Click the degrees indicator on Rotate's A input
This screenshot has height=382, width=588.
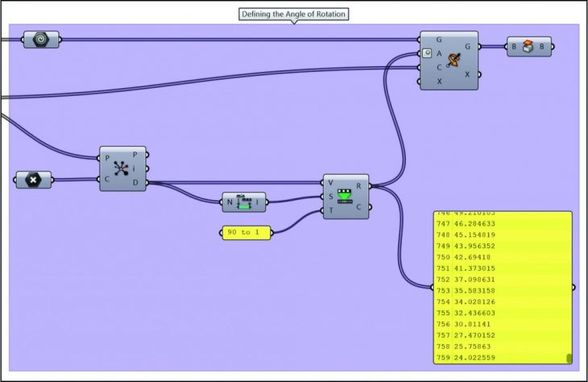point(428,53)
